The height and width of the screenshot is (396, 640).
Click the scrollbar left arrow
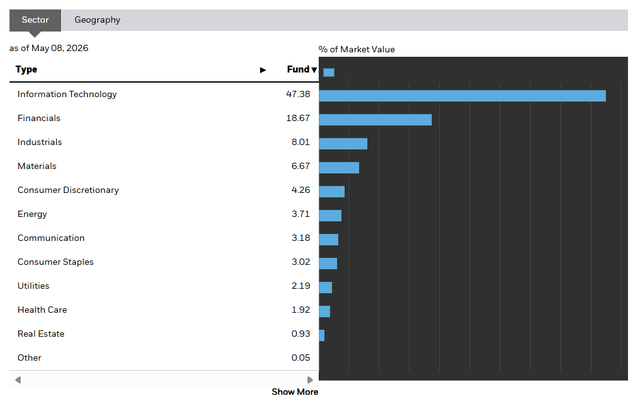(18, 380)
